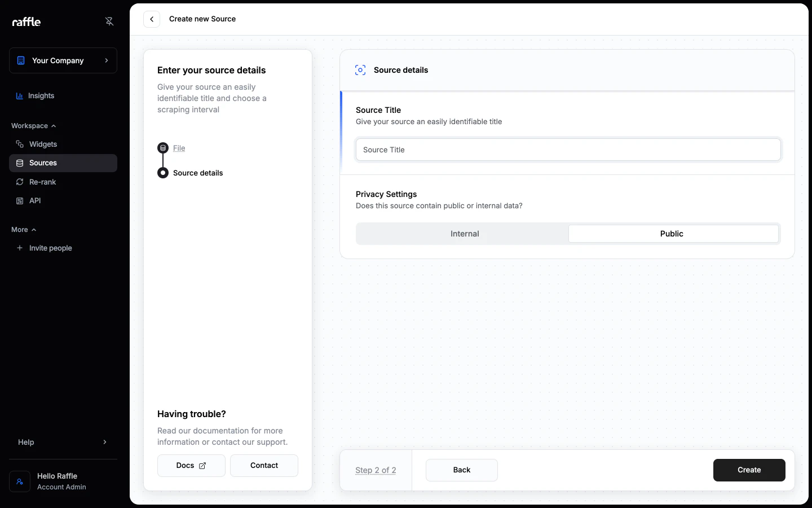The width and height of the screenshot is (812, 508).
Task: Open Widgets in the sidebar
Action: (x=63, y=144)
